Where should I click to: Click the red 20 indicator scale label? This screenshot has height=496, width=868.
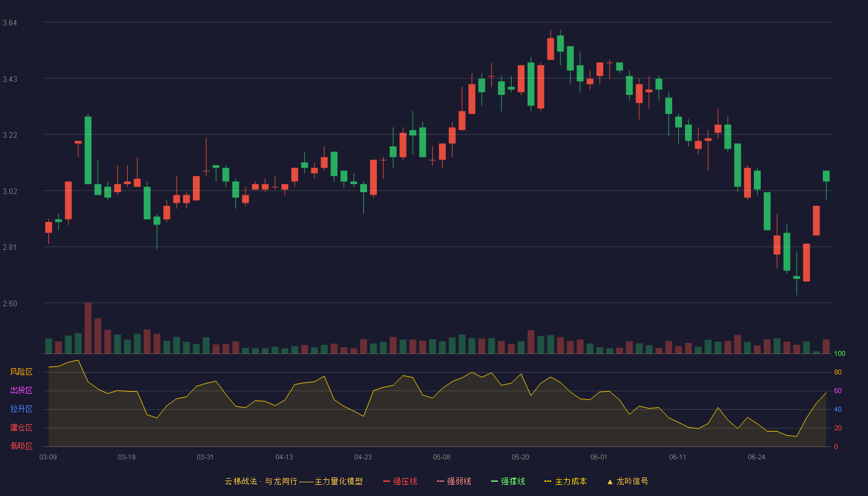[838, 428]
